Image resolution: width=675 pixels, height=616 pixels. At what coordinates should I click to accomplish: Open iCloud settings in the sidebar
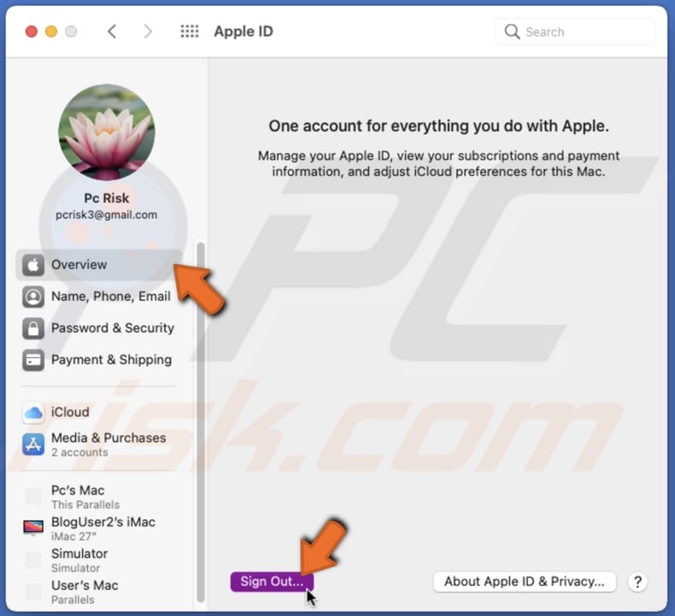[x=99, y=413]
